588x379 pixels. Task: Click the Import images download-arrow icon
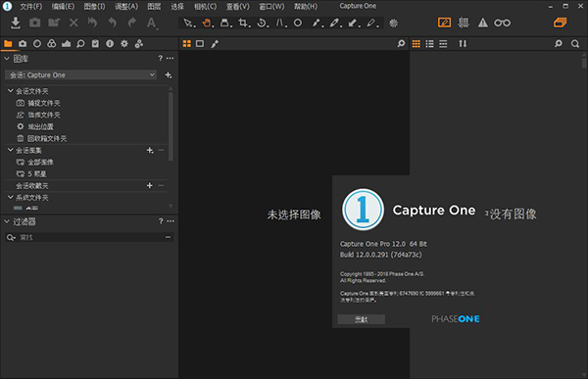coord(16,23)
